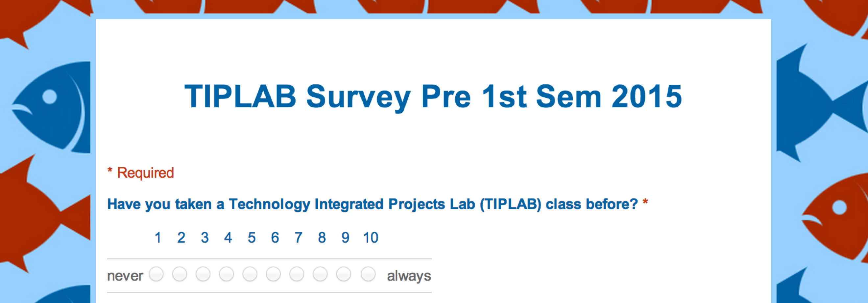Select rating 10 radio button
Screen dimensions: 868x303
point(368,274)
